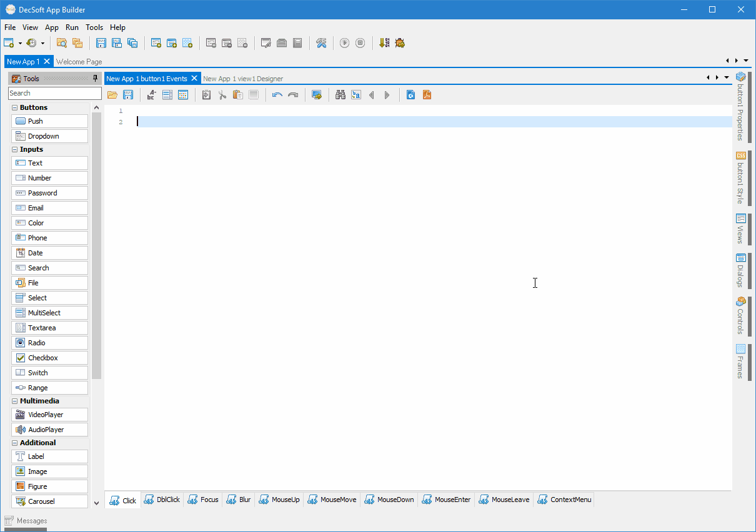This screenshot has height=532, width=756.
Task: Select the ContextMenu event tab
Action: tap(564, 500)
